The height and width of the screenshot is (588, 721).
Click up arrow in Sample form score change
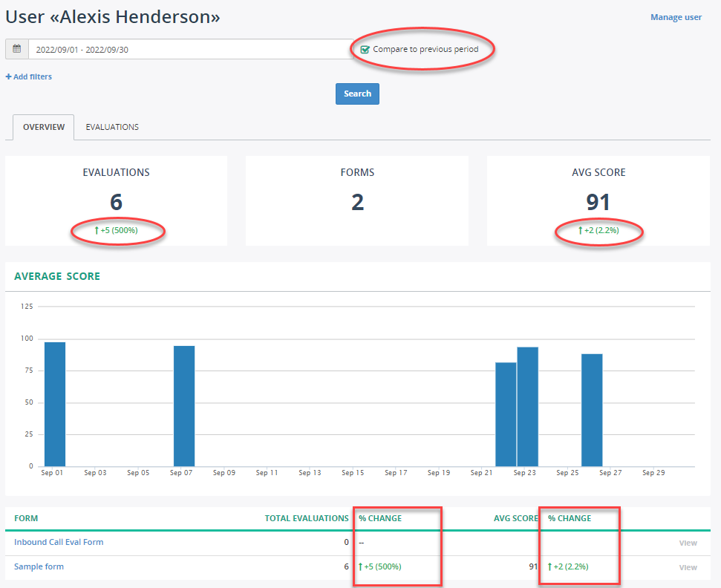[550, 566]
